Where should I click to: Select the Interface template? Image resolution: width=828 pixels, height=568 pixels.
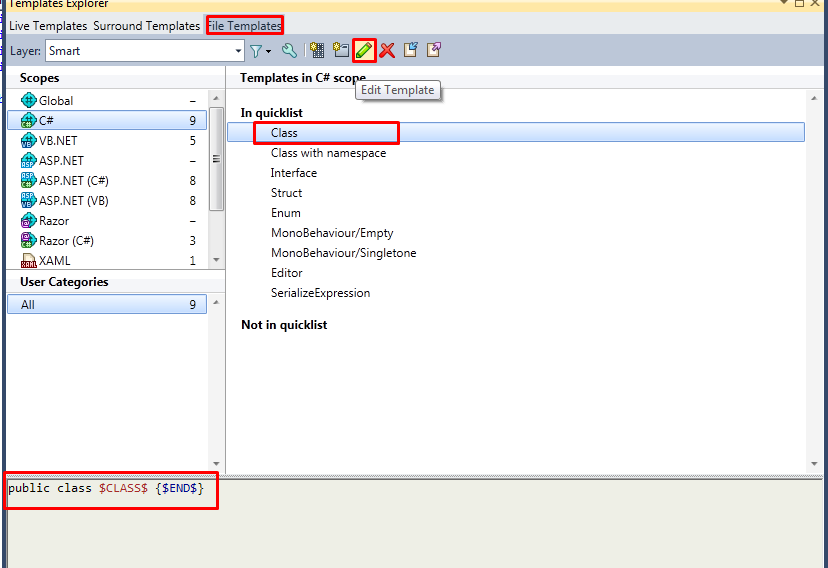(294, 173)
